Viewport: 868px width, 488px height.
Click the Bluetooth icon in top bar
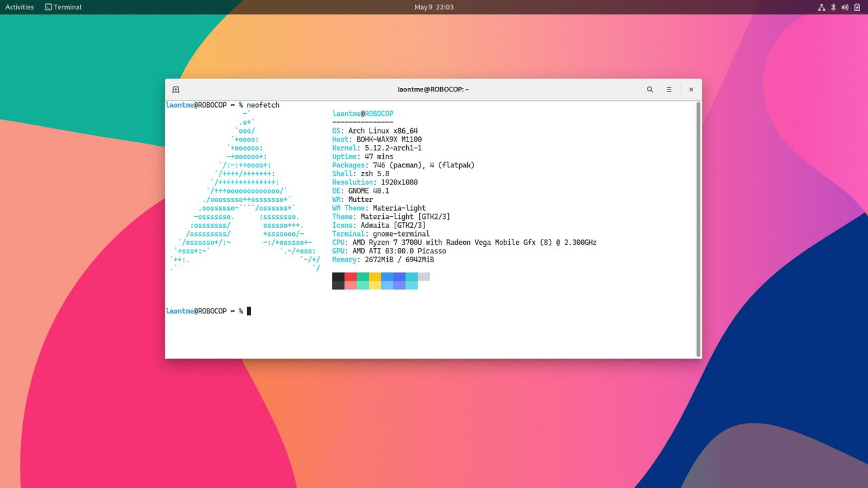[x=833, y=7]
